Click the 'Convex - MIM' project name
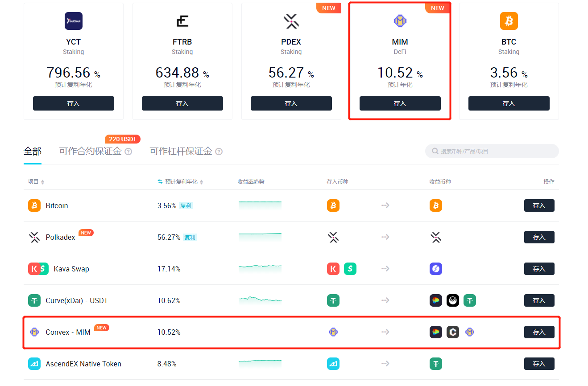 pyautogui.click(x=68, y=332)
